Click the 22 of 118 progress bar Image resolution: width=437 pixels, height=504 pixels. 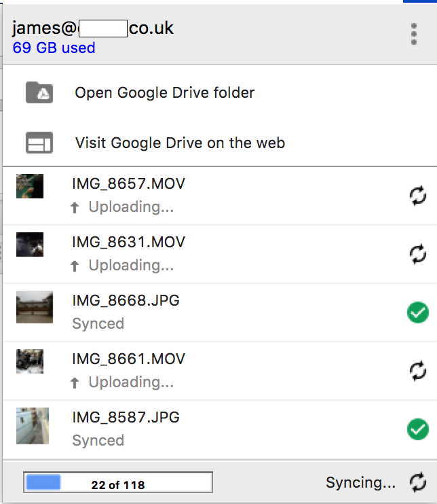(x=118, y=483)
